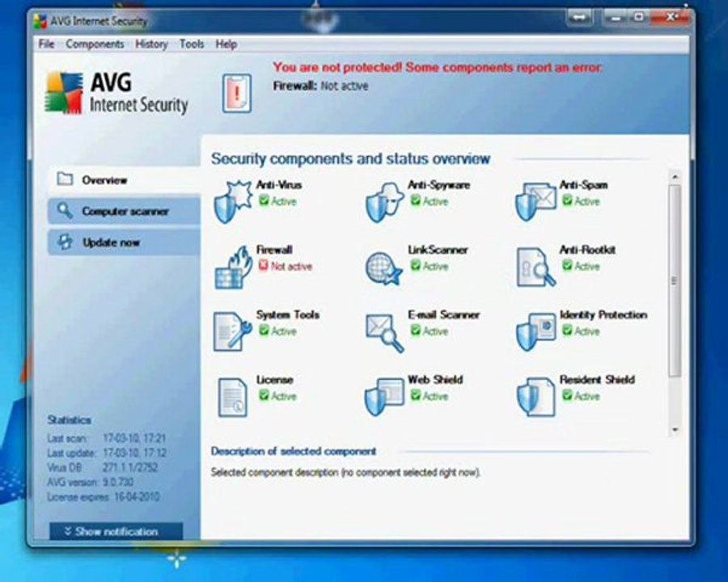
Task: Open the Firewall component icon
Action: (234, 268)
